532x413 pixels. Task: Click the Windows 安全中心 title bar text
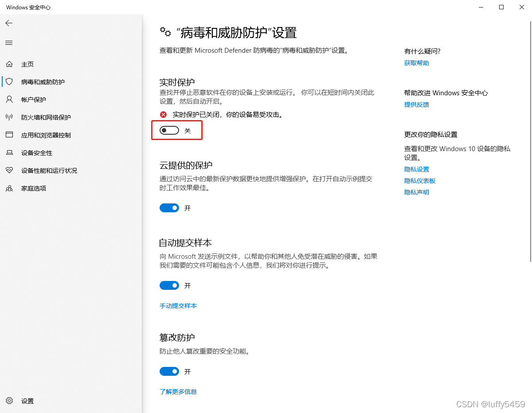point(28,8)
